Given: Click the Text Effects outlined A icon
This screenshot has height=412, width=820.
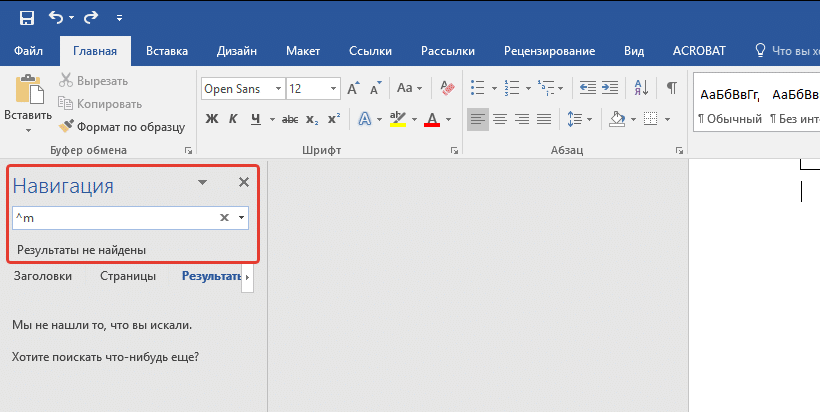Looking at the screenshot, I should [x=365, y=119].
